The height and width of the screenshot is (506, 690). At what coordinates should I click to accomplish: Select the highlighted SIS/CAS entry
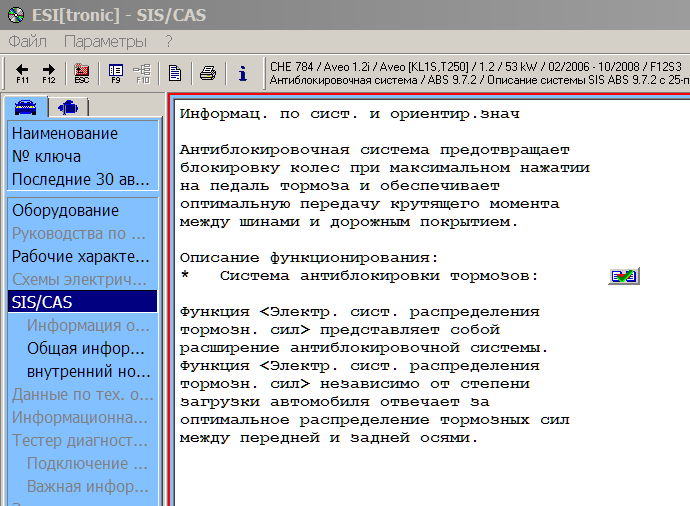pos(83,302)
